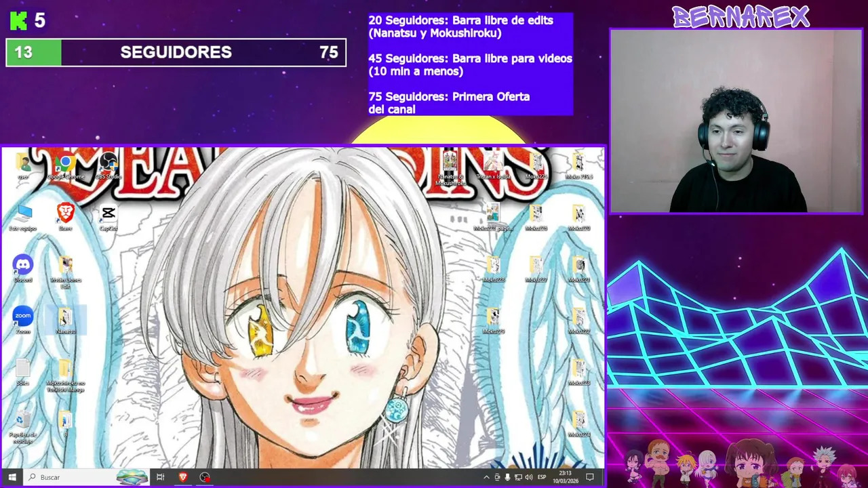Viewport: 868px width, 488px height.
Task: Select the Nanatsu & Mokushiroku file icon
Action: [x=450, y=169]
